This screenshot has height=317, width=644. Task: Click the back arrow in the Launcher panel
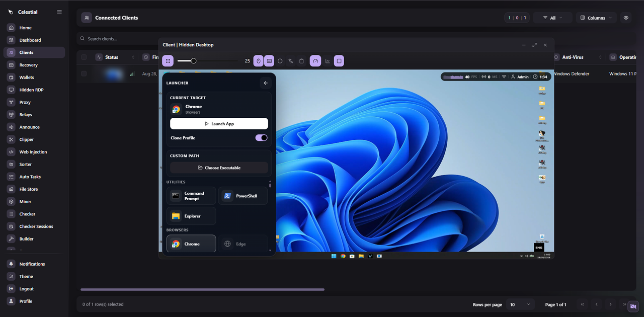tap(266, 83)
